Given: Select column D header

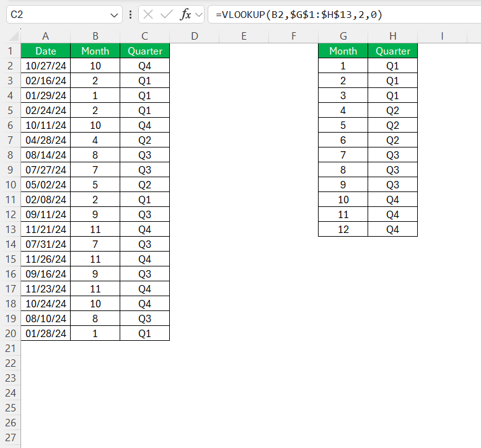Looking at the screenshot, I should click(195, 36).
